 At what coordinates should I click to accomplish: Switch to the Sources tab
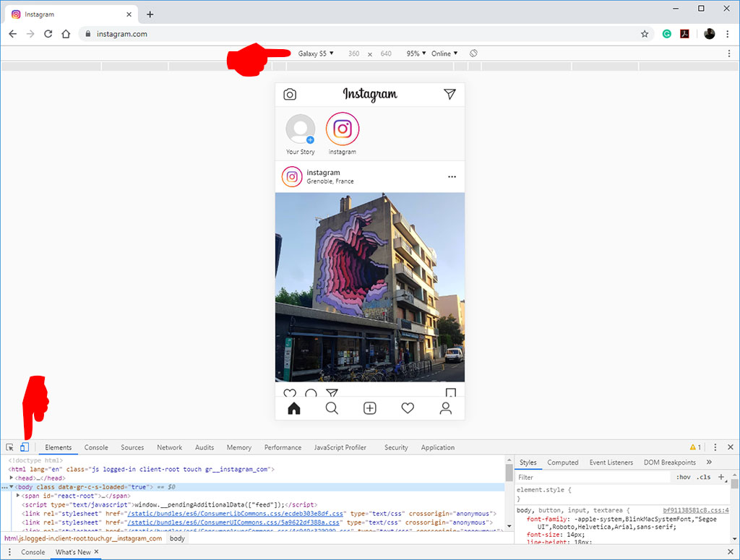pyautogui.click(x=132, y=447)
